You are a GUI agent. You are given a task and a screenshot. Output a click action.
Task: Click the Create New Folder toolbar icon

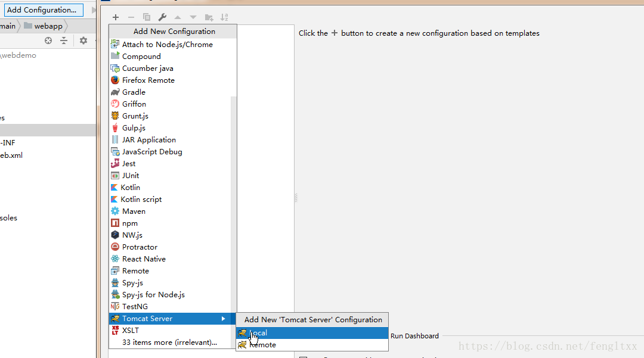click(x=209, y=17)
